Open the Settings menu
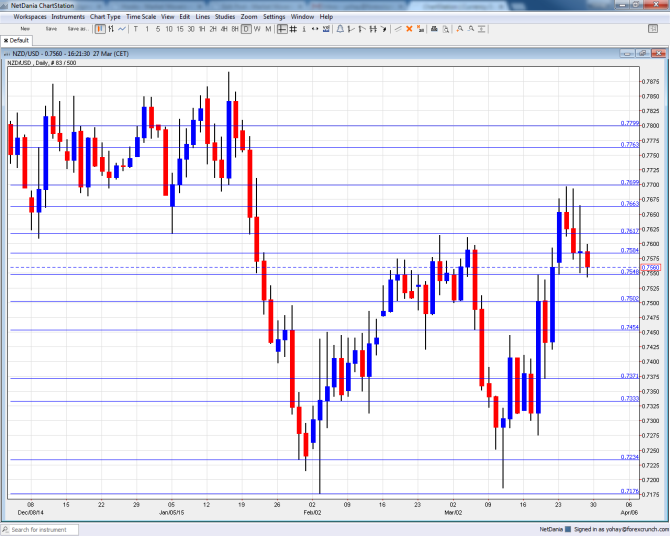The image size is (670, 536). point(274,17)
